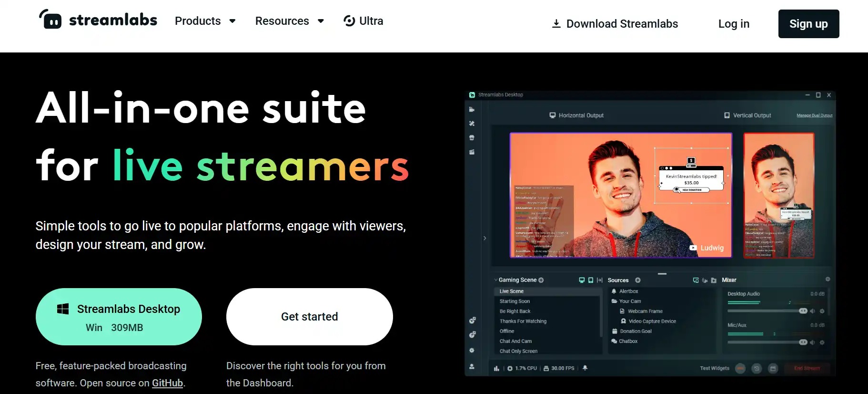Click the Windows logo on Streamlabs Desktop button

[x=63, y=309]
